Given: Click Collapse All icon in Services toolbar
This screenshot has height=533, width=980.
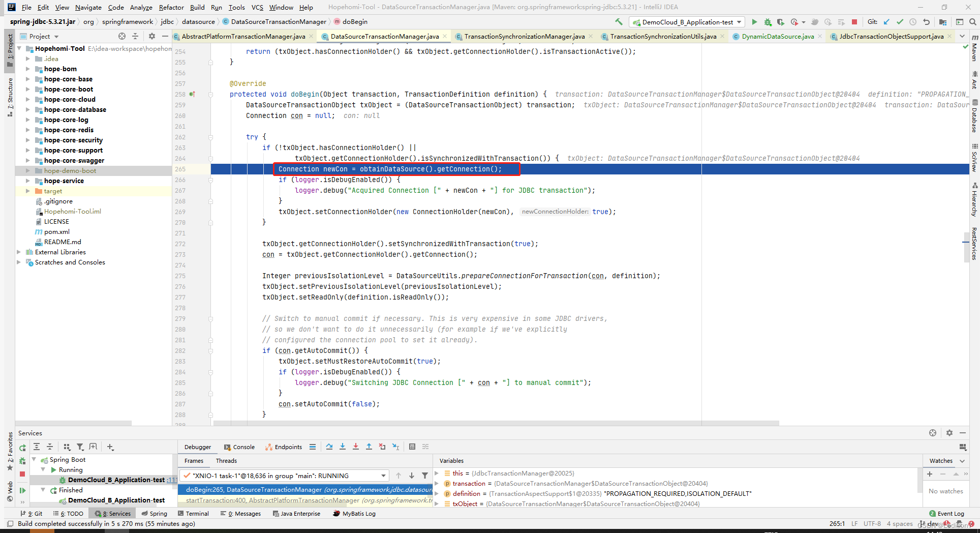Looking at the screenshot, I should click(x=50, y=447).
